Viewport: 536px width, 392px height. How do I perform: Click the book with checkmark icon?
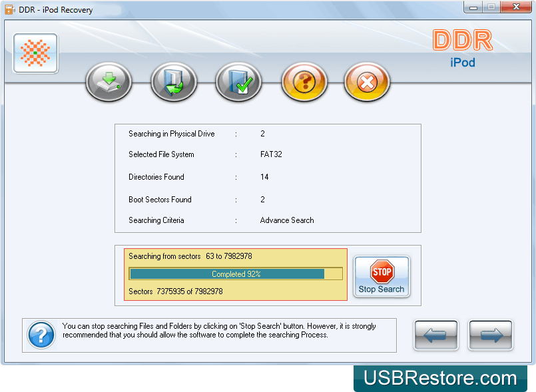tap(238, 82)
